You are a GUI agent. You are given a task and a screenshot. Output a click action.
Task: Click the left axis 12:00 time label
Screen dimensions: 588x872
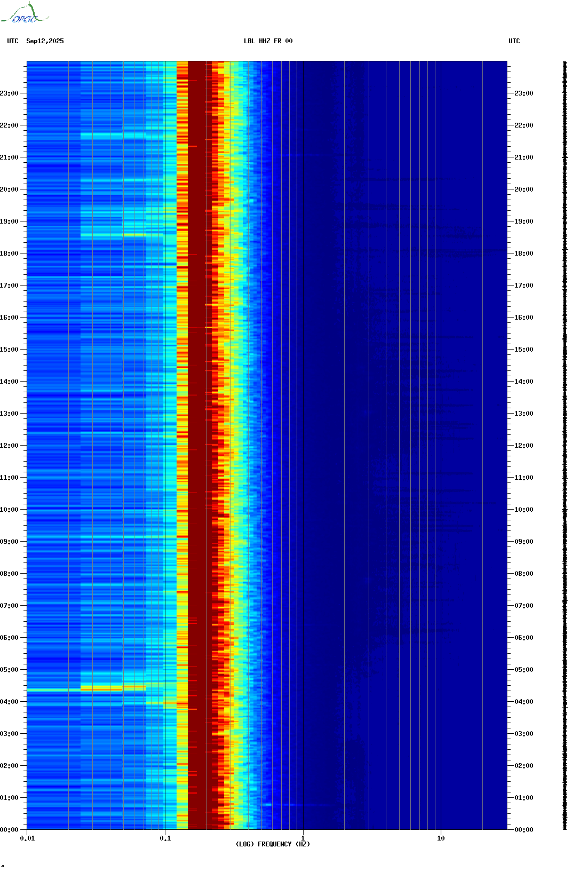coord(9,446)
